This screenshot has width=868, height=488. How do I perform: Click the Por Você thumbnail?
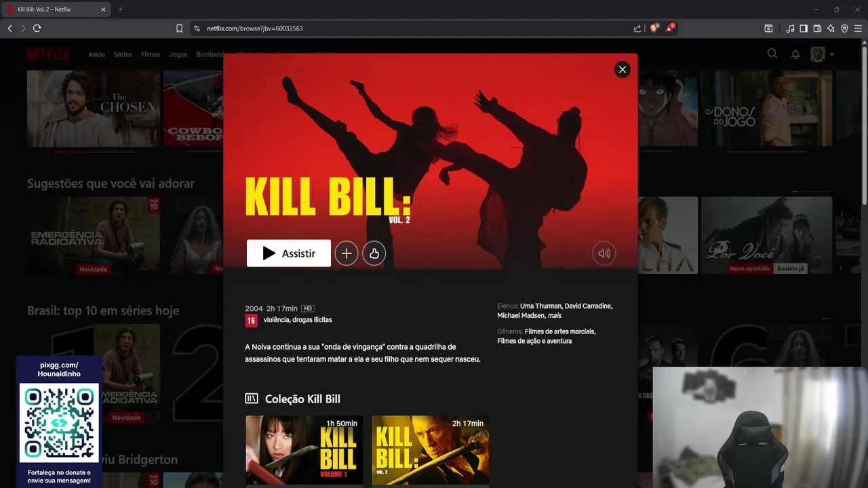tap(766, 236)
